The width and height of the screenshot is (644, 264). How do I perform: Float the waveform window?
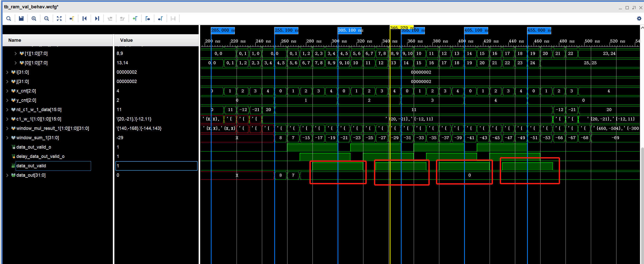pyautogui.click(x=634, y=8)
